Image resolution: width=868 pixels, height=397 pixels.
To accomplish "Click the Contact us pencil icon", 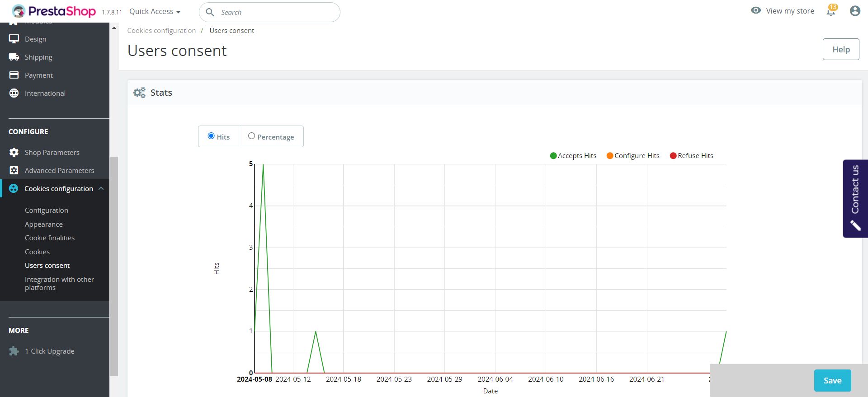I will pyautogui.click(x=855, y=225).
